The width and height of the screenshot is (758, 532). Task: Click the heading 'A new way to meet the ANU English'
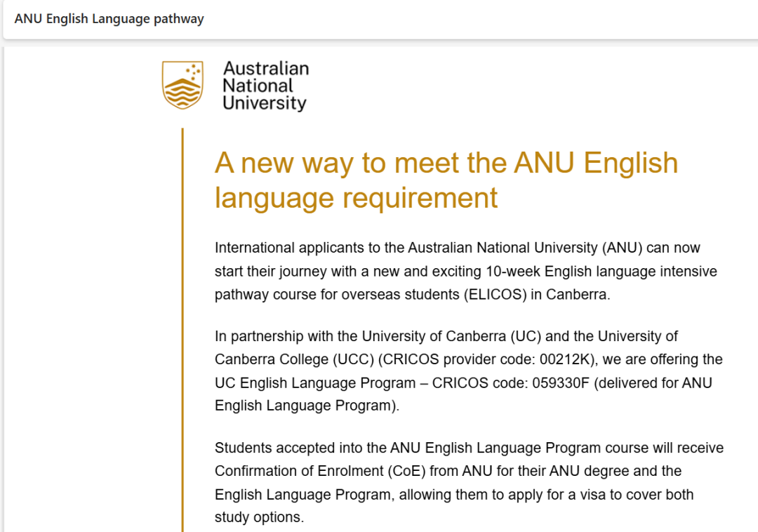coord(446,163)
